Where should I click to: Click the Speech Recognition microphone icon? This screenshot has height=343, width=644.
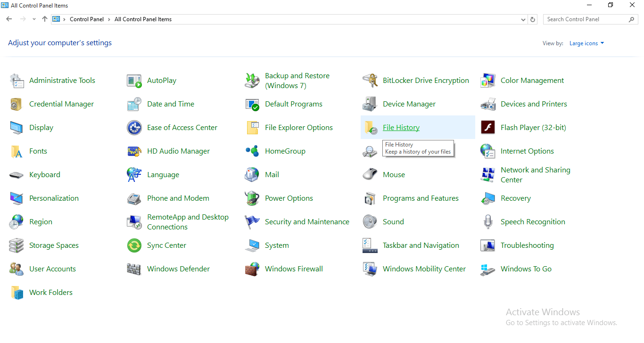coord(488,222)
